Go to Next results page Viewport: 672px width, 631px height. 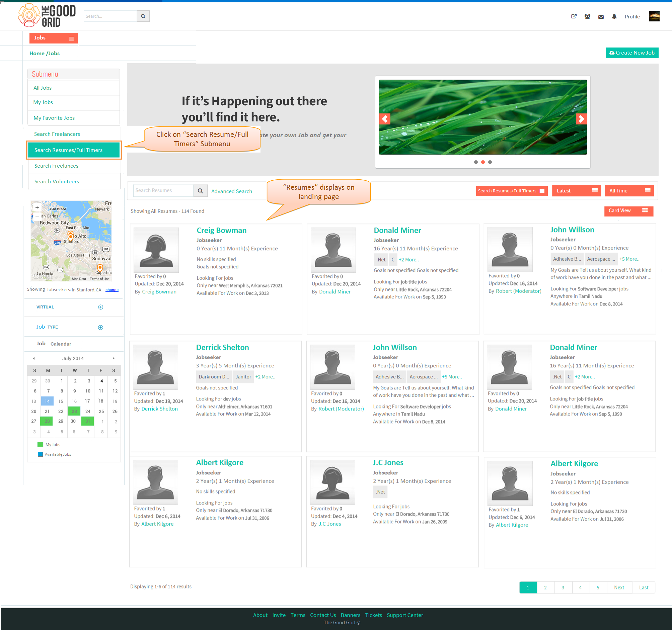point(619,588)
